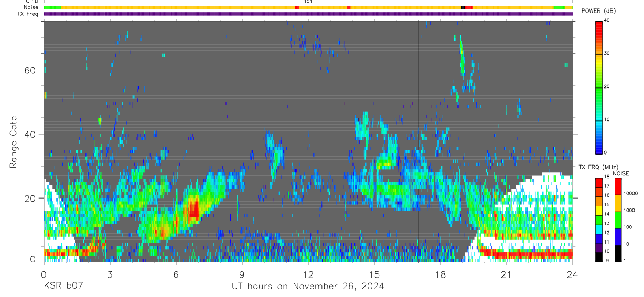Select hour 12 tick on the time axis
644x297 pixels.
(x=308, y=274)
